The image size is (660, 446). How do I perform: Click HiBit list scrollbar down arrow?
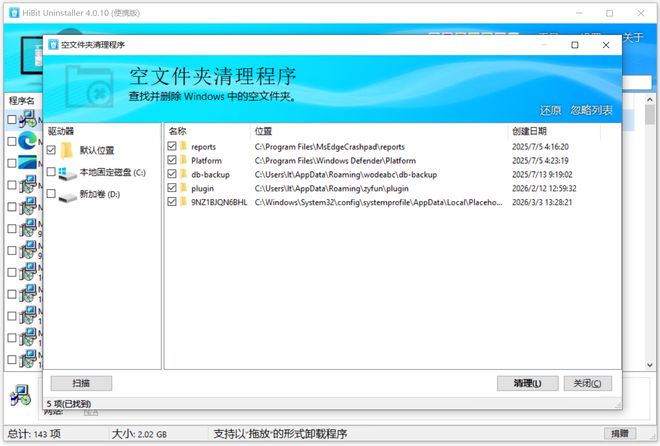649,365
